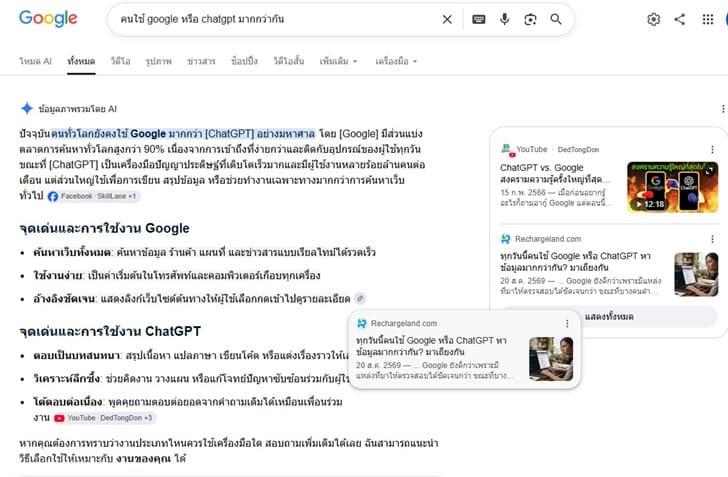The image size is (728, 477).
Task: Play the ChatGPT vs. Google video thumbnail
Action: pyautogui.click(x=672, y=187)
